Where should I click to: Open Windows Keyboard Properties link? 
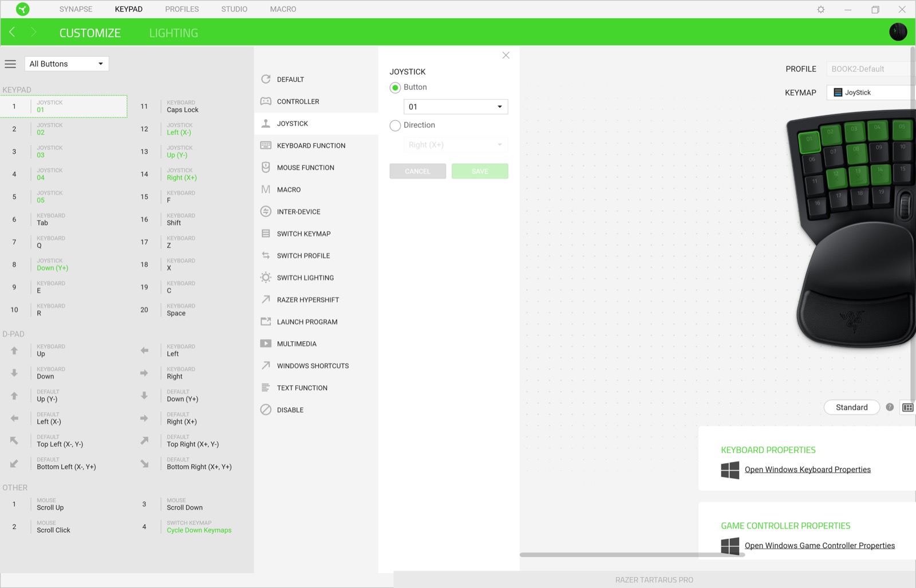807,469
